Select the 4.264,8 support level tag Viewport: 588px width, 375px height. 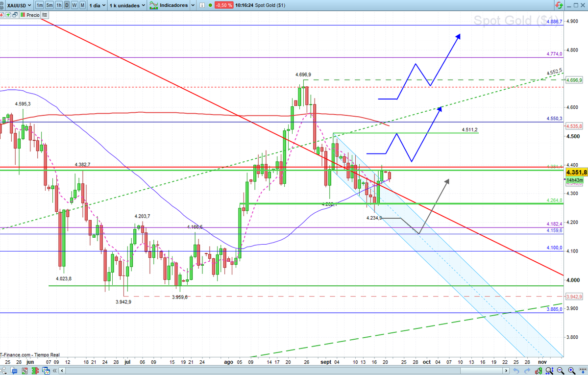pos(554,201)
